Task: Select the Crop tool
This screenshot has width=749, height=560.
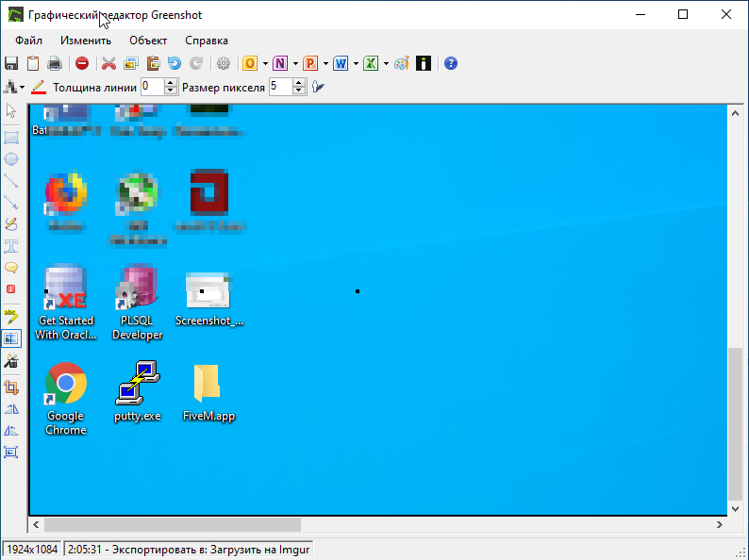Action: pos(11,387)
